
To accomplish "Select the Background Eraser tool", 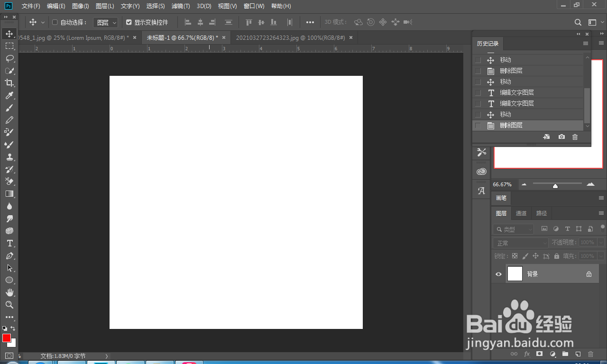I will (9, 182).
